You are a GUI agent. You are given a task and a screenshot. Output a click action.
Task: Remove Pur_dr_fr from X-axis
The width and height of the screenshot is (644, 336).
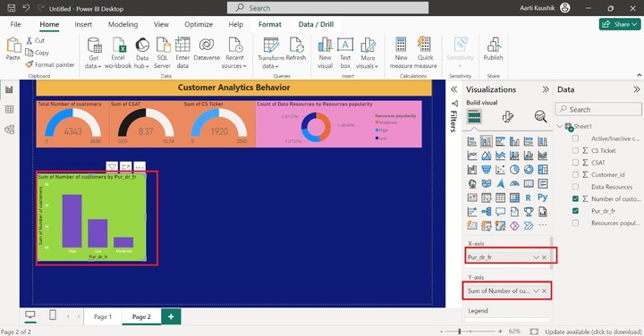[x=544, y=257]
